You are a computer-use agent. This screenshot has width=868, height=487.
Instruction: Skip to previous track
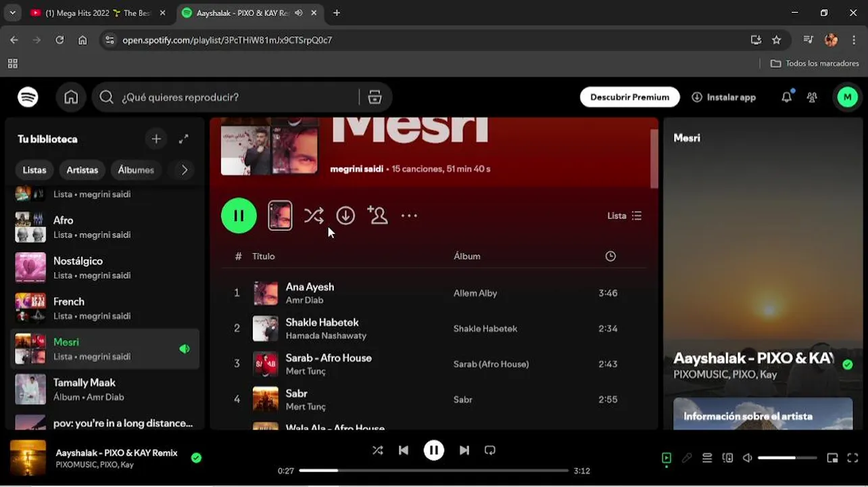(404, 450)
